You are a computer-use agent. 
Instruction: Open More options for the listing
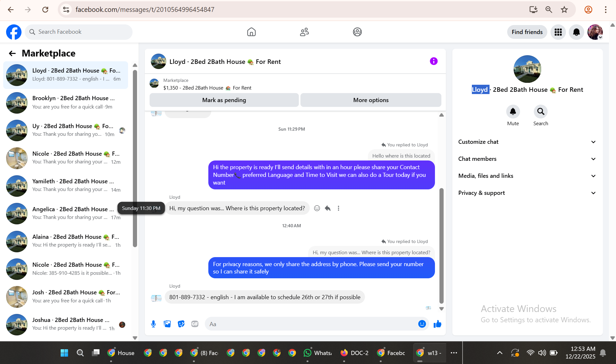point(371,100)
